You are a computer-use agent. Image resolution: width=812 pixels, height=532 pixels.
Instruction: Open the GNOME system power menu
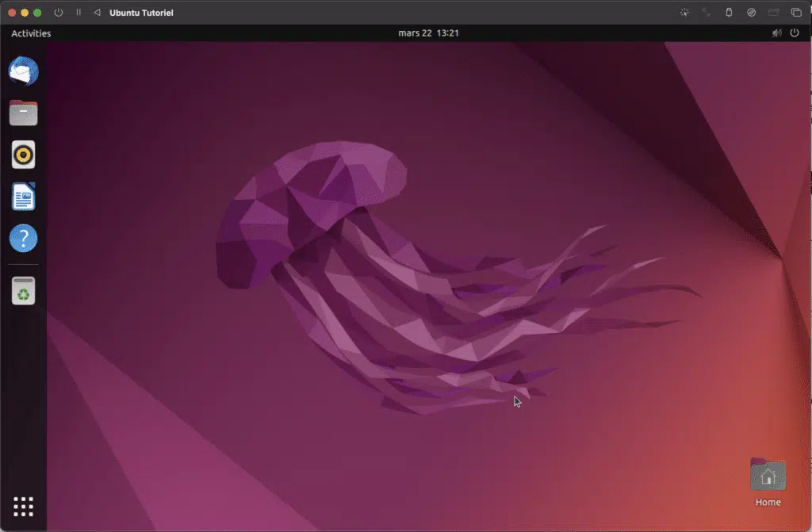point(795,33)
